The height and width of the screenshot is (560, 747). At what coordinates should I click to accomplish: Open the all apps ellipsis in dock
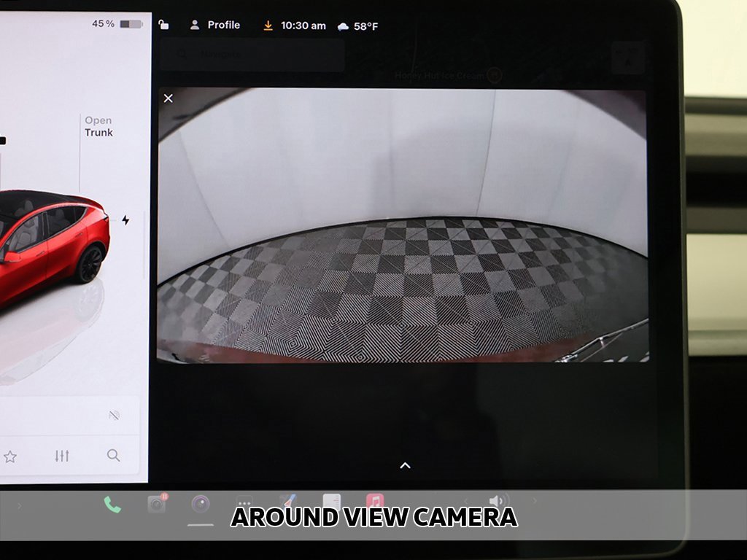[x=244, y=502]
